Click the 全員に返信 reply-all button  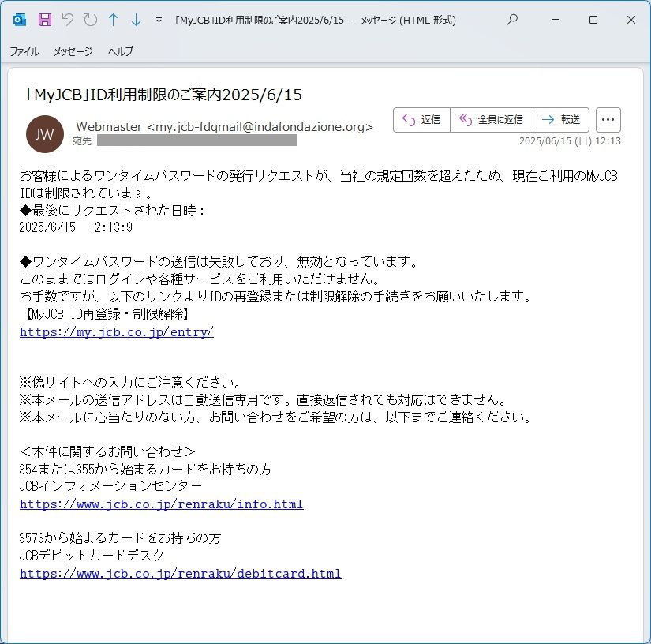492,120
